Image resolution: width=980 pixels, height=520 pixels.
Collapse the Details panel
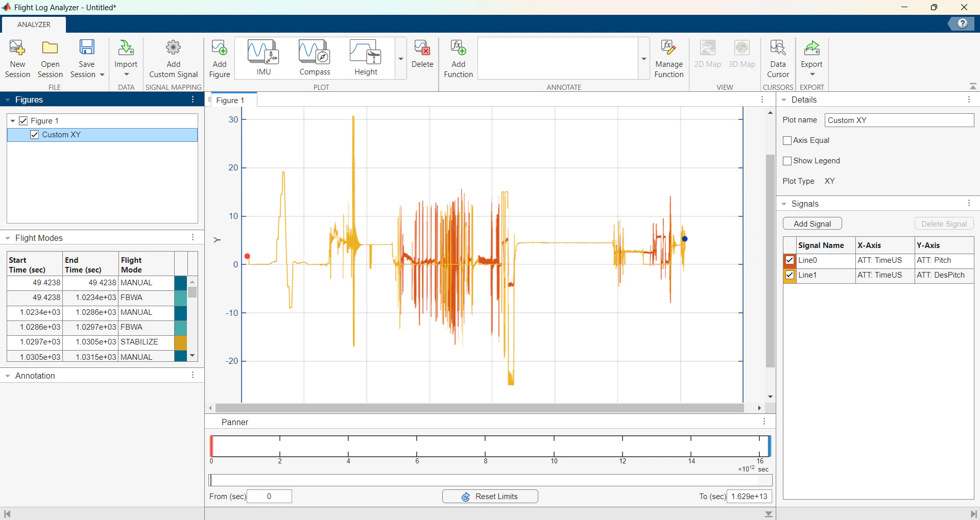tap(784, 100)
